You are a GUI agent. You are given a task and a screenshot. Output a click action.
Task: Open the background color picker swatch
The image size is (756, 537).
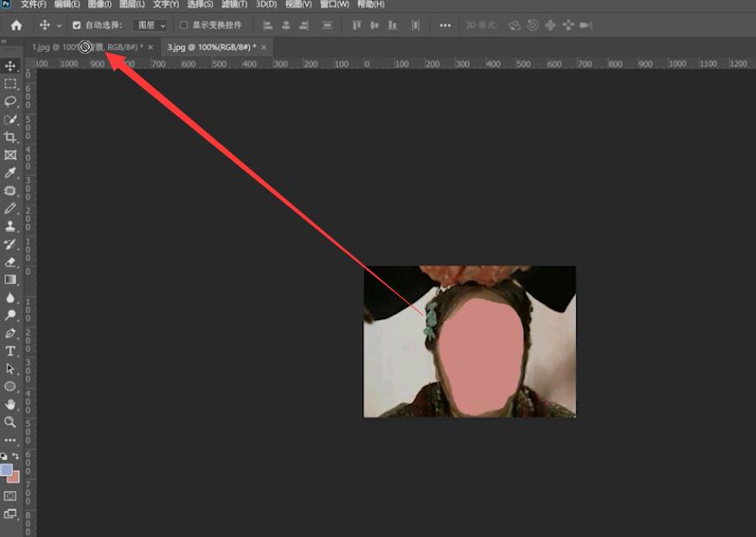point(15,477)
